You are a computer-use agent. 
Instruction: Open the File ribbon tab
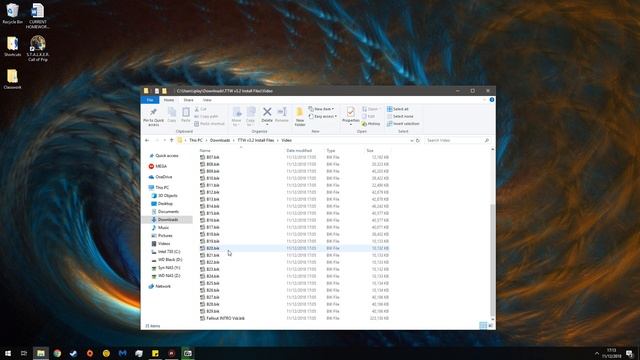click(x=150, y=100)
